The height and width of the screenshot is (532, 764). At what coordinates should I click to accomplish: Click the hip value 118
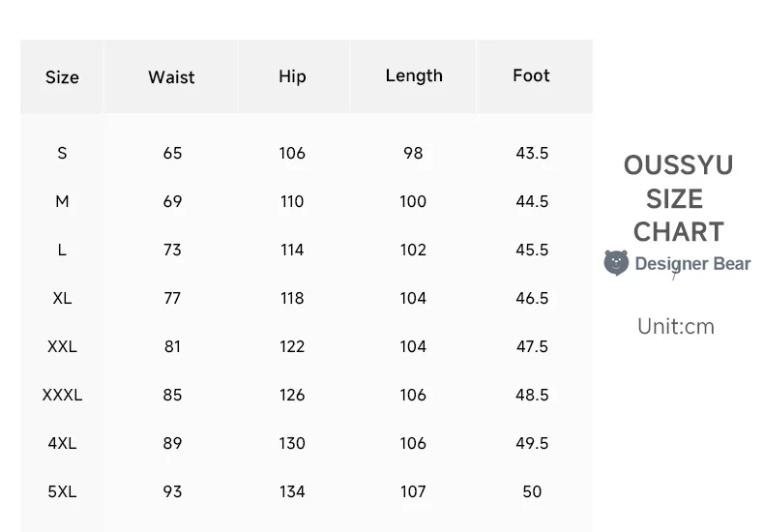click(x=292, y=298)
